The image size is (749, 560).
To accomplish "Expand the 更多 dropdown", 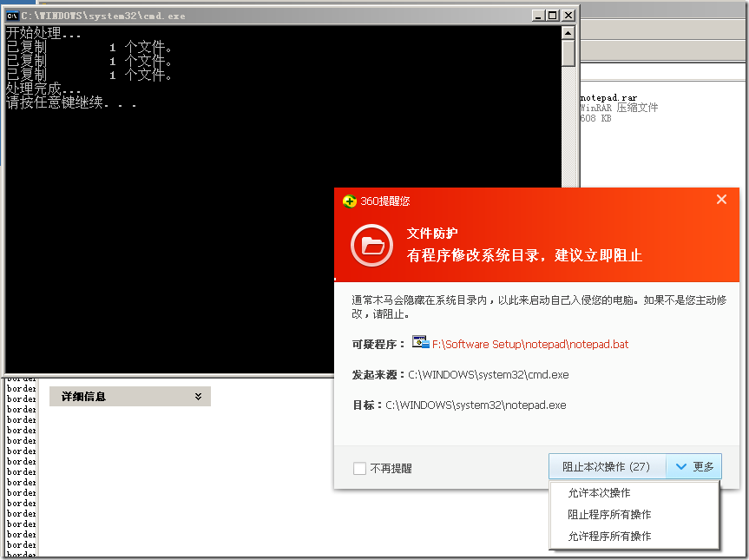I will tap(694, 466).
